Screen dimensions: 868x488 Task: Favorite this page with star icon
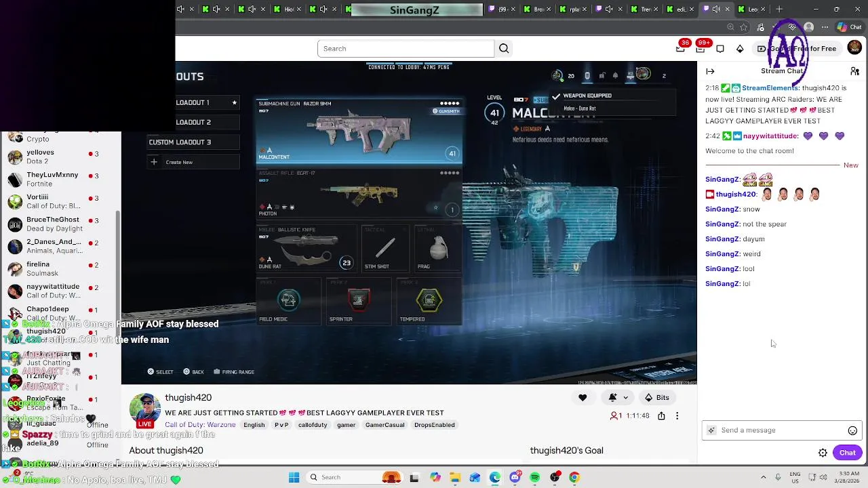coord(744,27)
